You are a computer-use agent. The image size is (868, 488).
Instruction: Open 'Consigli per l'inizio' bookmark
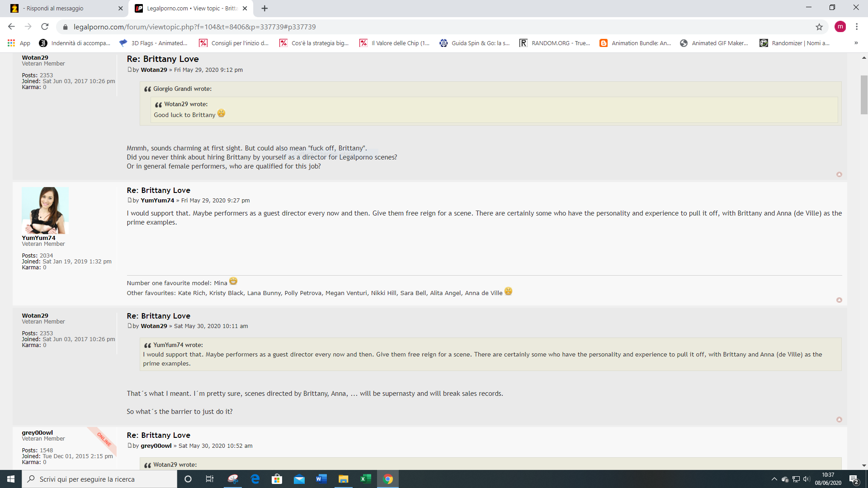234,43
